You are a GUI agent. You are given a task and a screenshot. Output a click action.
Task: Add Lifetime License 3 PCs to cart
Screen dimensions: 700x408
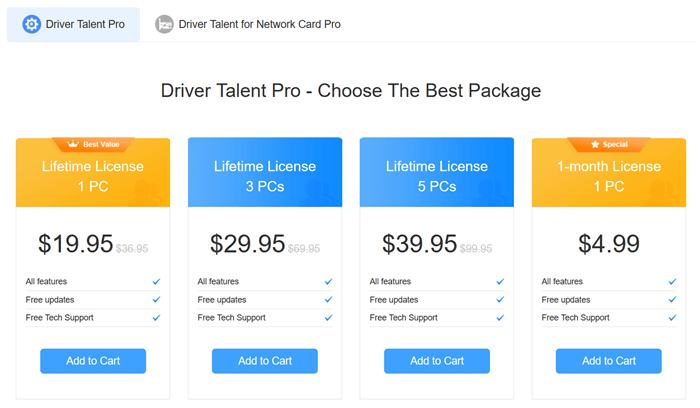pos(265,361)
